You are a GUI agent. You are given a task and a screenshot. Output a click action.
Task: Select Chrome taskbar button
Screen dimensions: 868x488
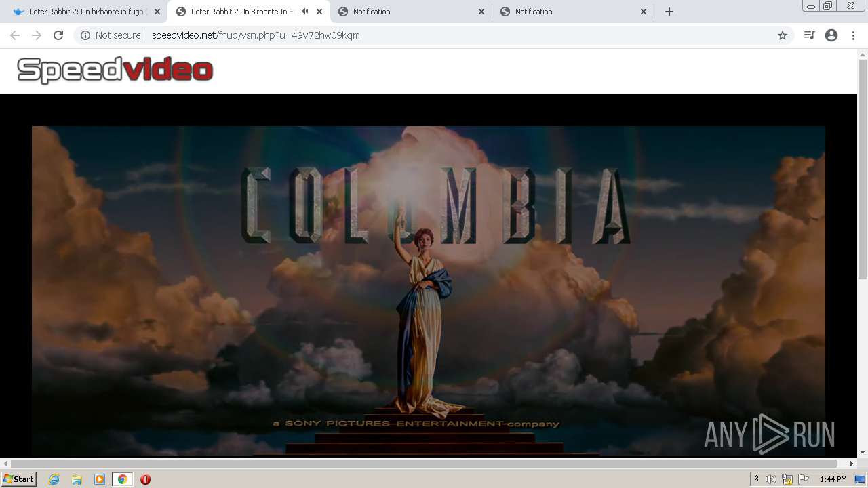point(122,479)
